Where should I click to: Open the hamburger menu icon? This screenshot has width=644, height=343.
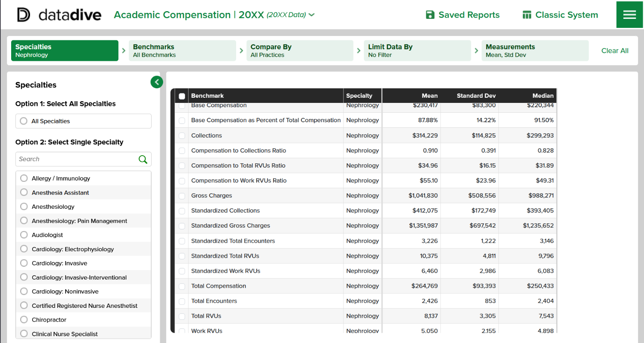pyautogui.click(x=629, y=15)
